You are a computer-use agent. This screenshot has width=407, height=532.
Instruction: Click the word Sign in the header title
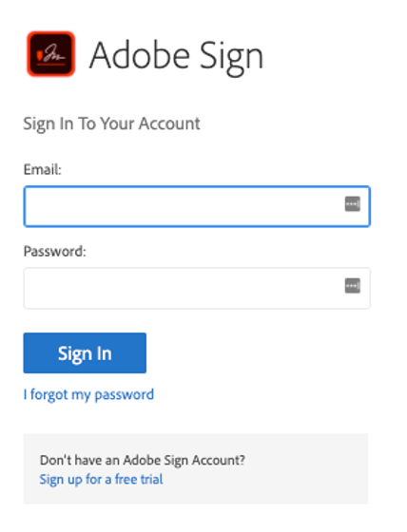tap(231, 58)
